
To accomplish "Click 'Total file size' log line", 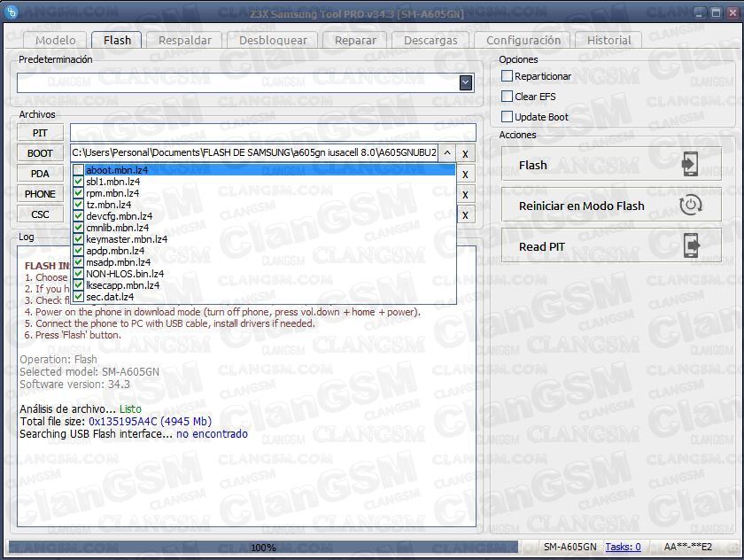I will pyautogui.click(x=116, y=422).
